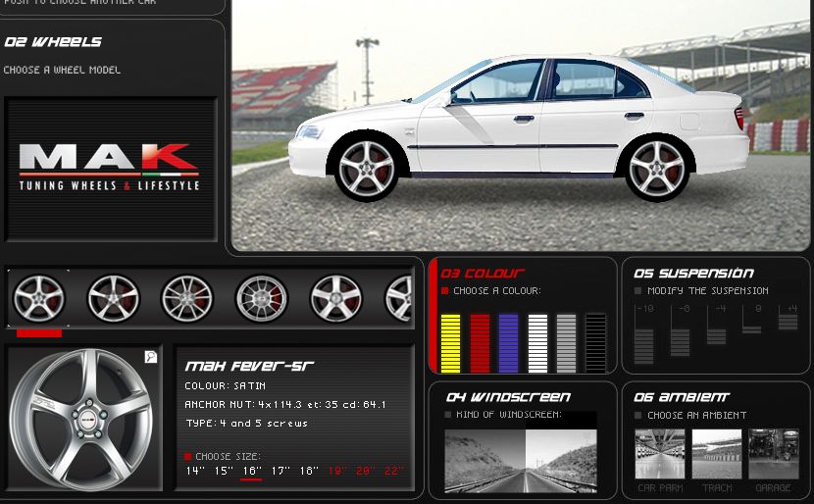Screen dimensions: 814x504
Task: Choose the fifth wheel thumbnail
Action: [335, 297]
